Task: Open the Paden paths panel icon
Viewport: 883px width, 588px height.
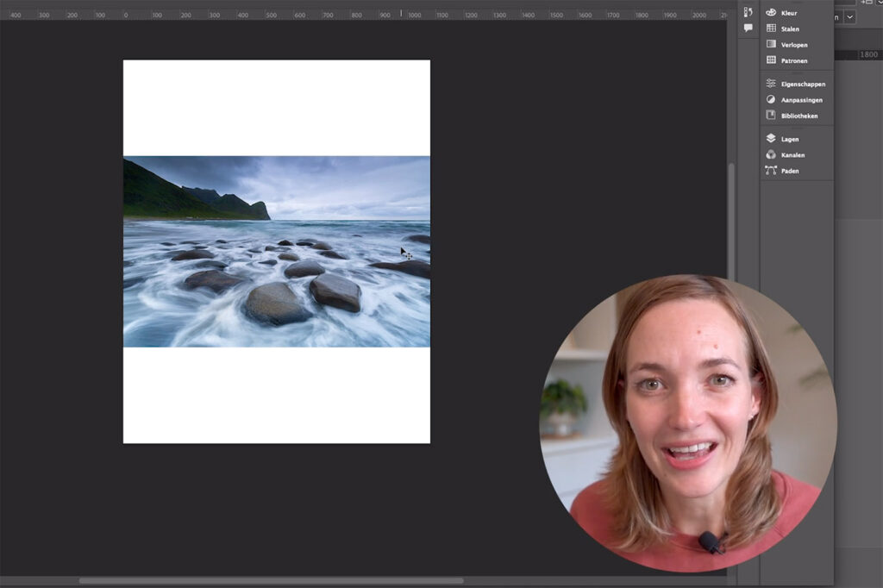Action: coord(771,171)
